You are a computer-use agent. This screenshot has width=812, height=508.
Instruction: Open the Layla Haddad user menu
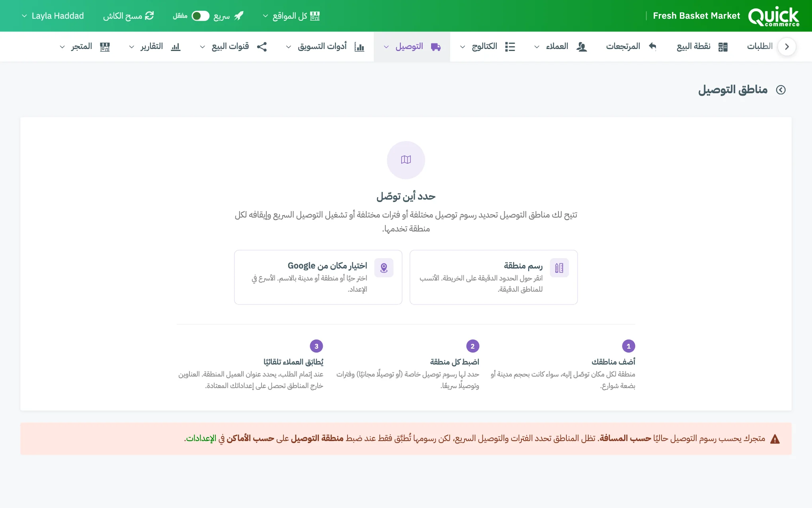tap(53, 16)
